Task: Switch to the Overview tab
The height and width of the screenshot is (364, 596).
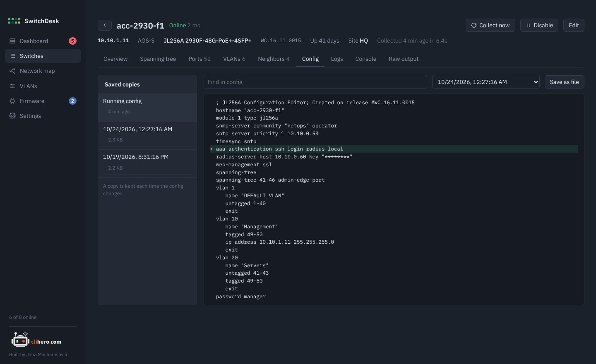Action: click(x=115, y=59)
